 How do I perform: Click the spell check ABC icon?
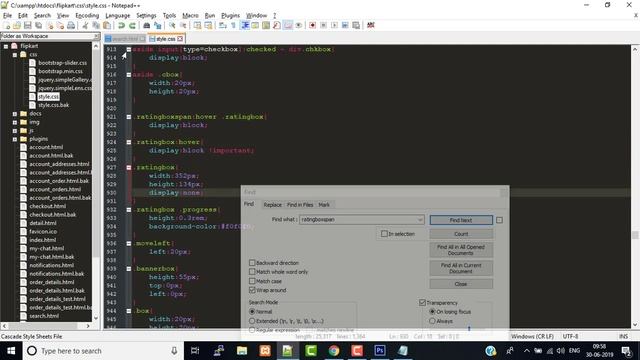tap(371, 25)
